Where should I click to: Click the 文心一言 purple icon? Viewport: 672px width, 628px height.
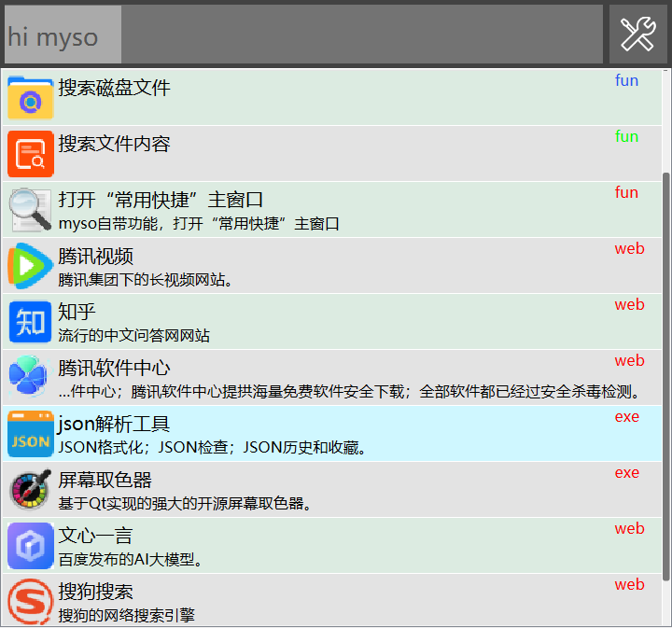pos(31,546)
